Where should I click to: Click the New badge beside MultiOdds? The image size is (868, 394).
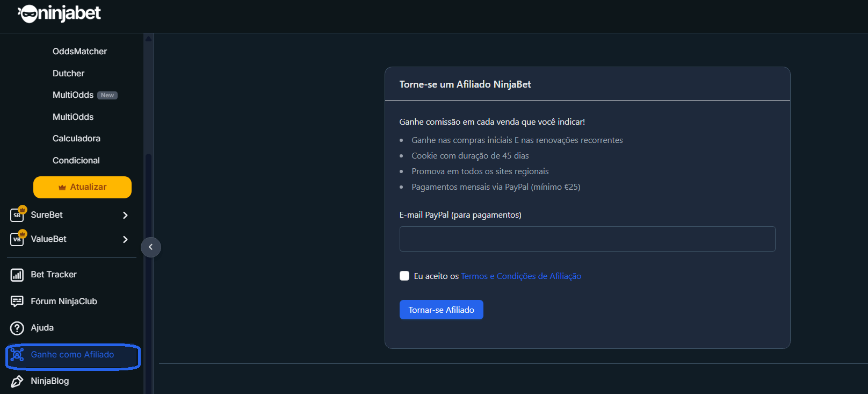tap(107, 95)
